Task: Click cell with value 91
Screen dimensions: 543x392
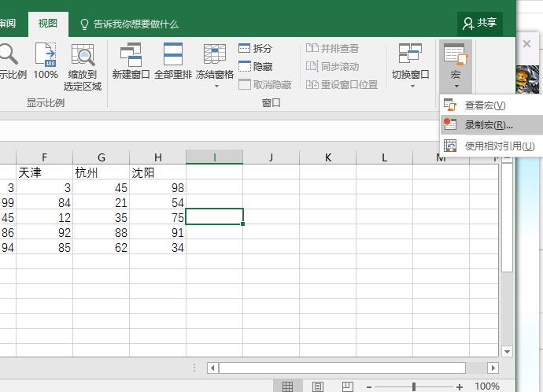Action: pyautogui.click(x=158, y=232)
